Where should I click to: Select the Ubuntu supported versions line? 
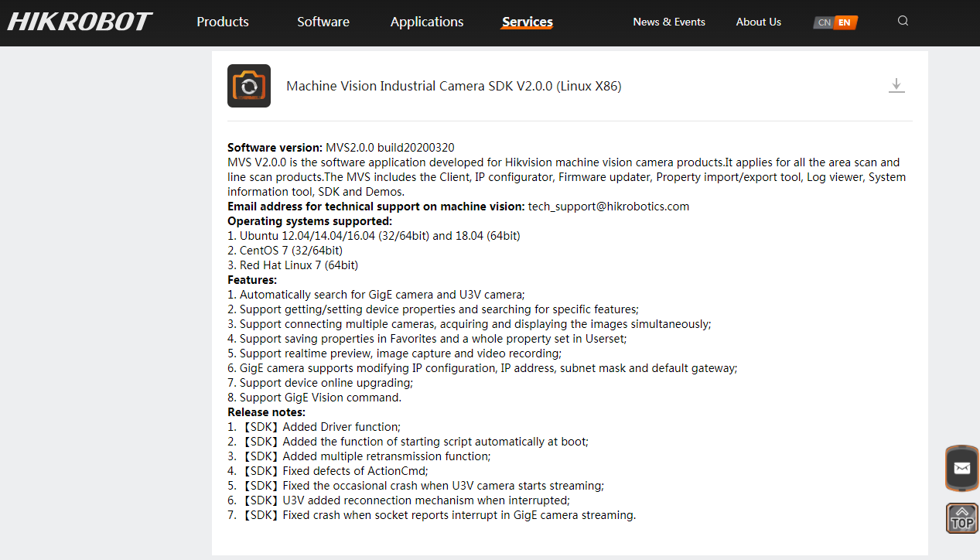click(x=373, y=235)
